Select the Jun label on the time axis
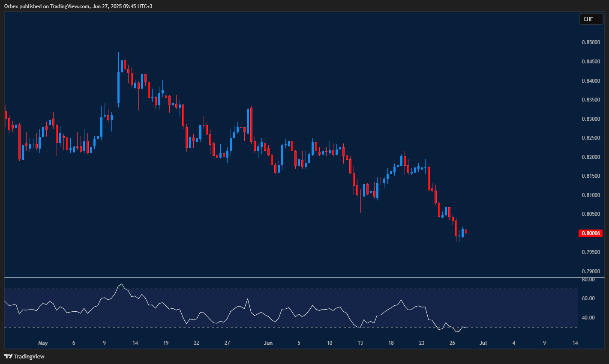 268,343
